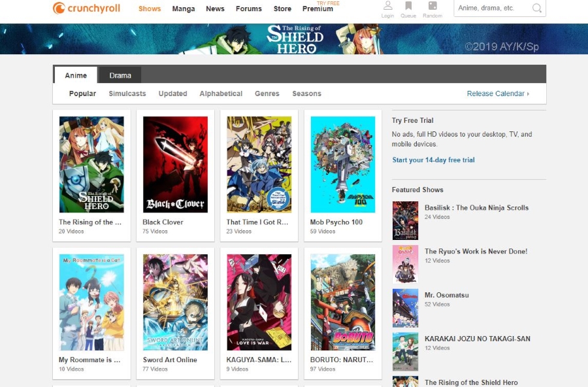The width and height of the screenshot is (588, 387).
Task: Open the Manga menu item
Action: coord(184,8)
